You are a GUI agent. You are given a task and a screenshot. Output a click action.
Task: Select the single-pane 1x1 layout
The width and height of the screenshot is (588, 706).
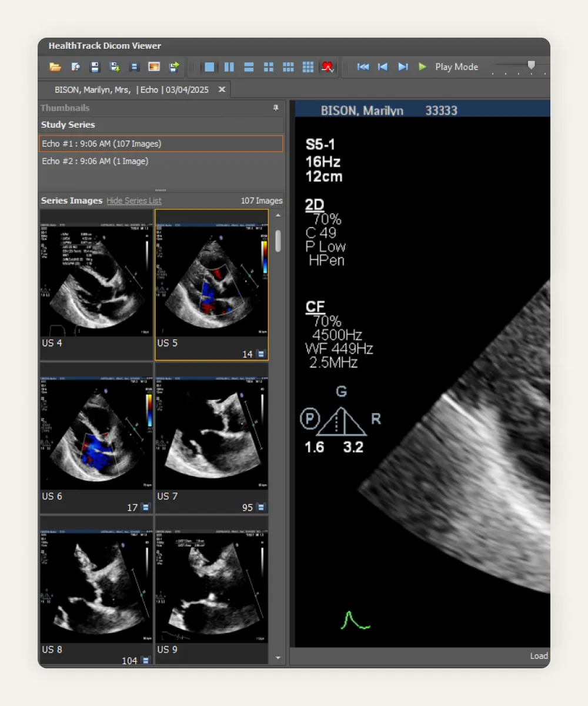(x=209, y=67)
